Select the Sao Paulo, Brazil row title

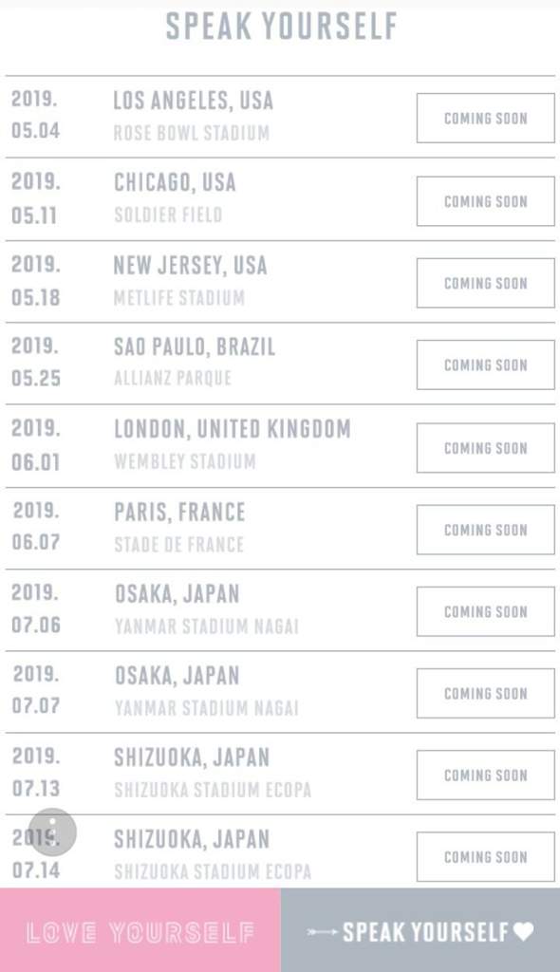click(195, 347)
